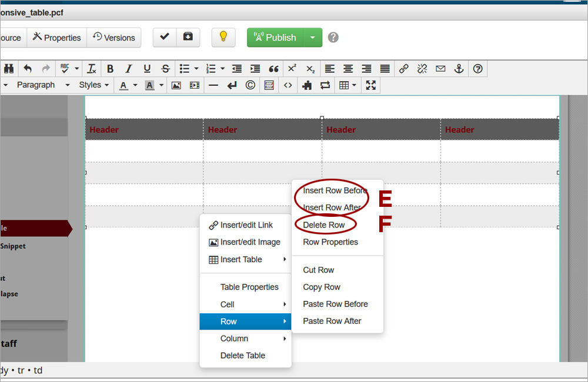The image size is (588, 382).
Task: Open the text color swatch picker
Action: (135, 85)
